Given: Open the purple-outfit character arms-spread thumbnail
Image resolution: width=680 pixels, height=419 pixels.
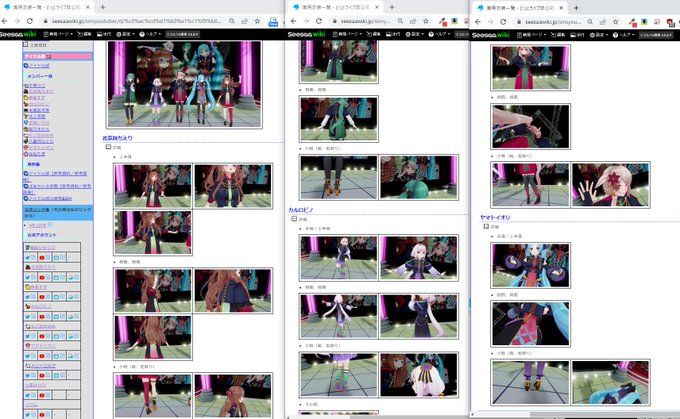Looking at the screenshot, I should click(419, 258).
